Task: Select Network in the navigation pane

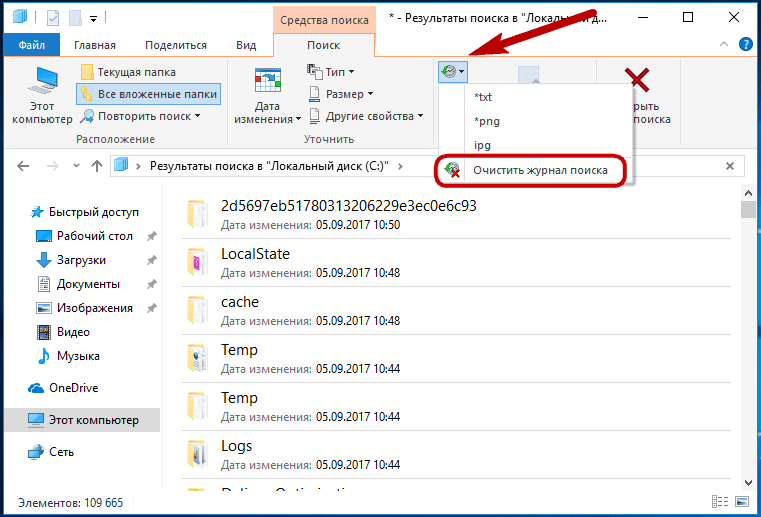Action: click(x=50, y=452)
